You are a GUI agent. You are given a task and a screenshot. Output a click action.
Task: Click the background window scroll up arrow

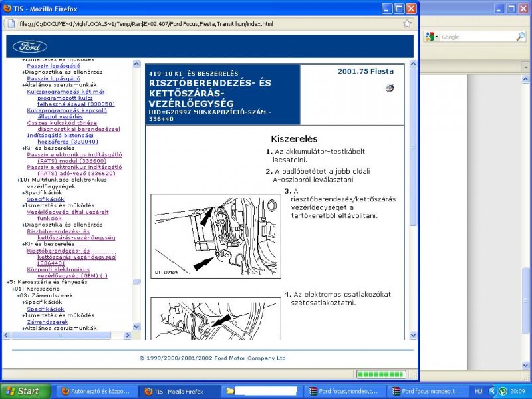(x=525, y=79)
